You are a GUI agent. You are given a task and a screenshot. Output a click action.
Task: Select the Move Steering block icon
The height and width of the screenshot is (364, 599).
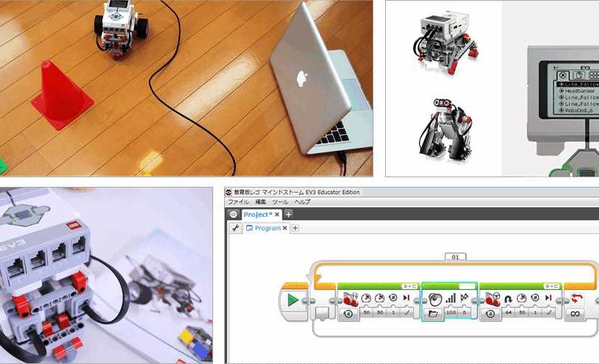(x=492, y=299)
